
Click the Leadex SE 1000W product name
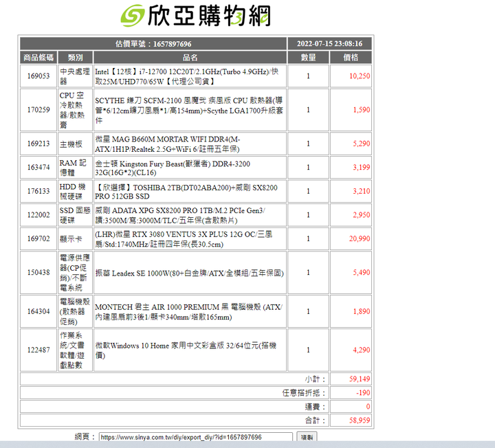point(190,273)
